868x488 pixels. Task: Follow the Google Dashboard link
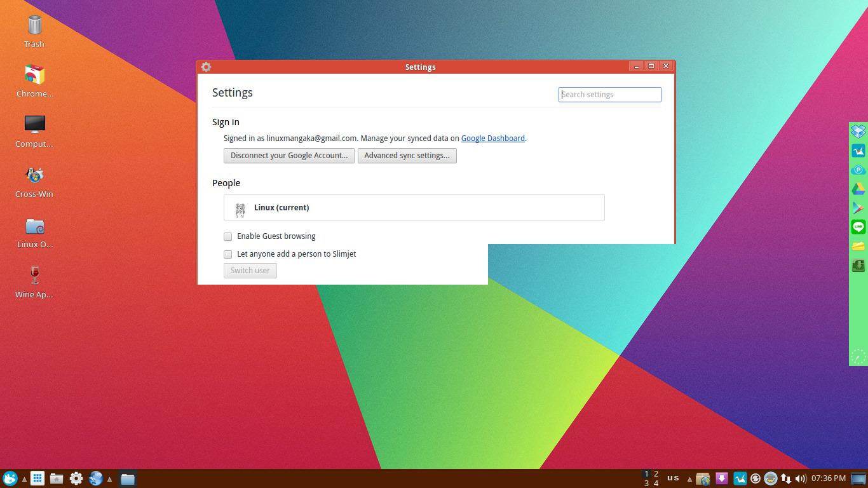492,138
